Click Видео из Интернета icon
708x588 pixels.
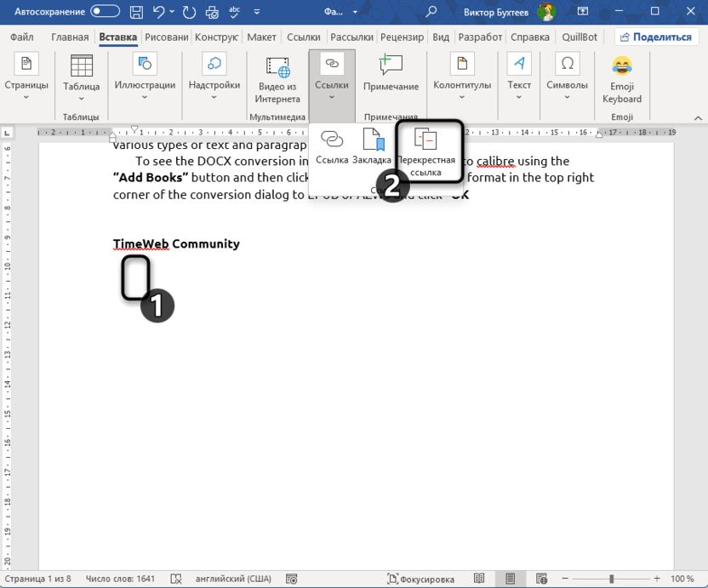pyautogui.click(x=277, y=81)
